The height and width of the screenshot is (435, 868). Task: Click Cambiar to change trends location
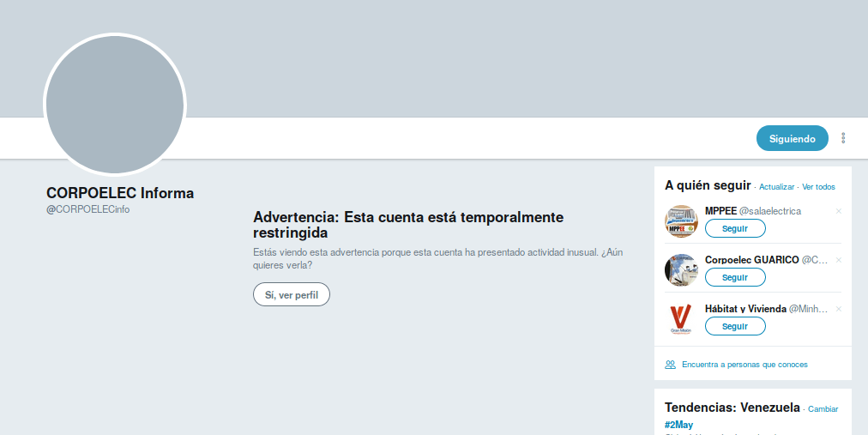[823, 409]
